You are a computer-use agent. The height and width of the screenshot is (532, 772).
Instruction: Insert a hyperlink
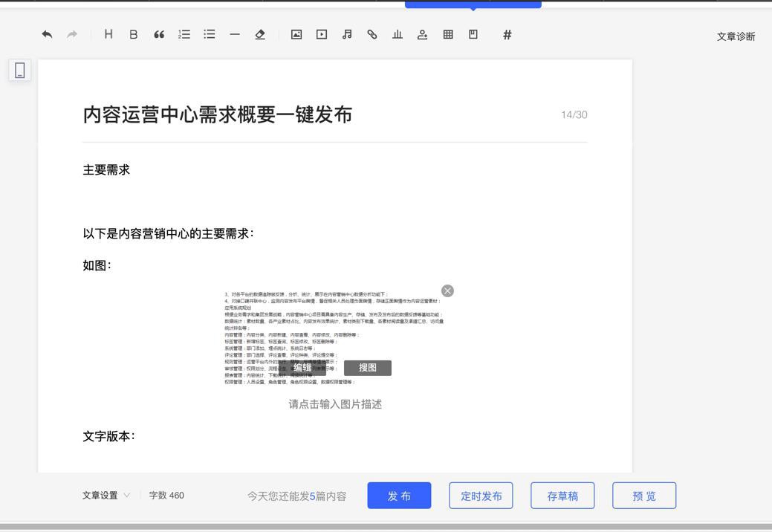(x=372, y=34)
